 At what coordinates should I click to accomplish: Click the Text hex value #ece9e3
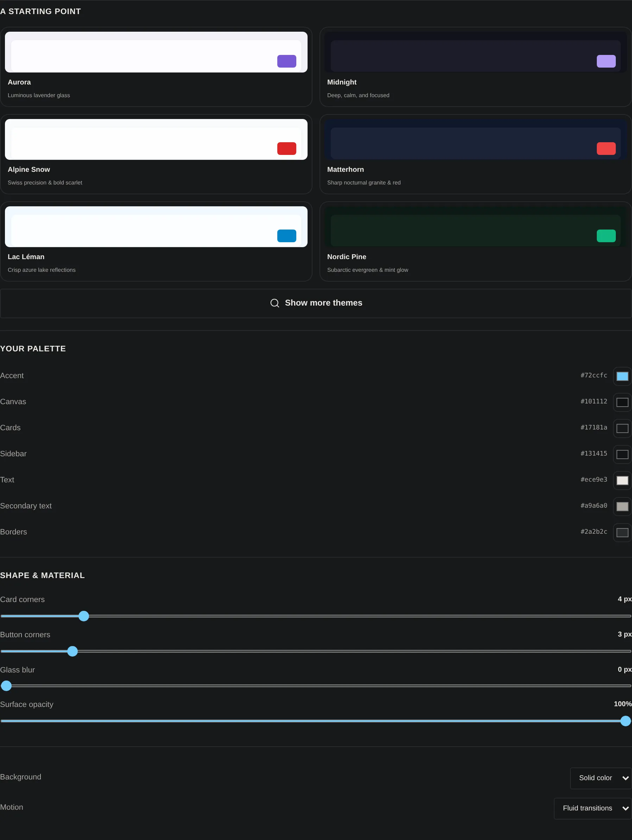point(594,479)
